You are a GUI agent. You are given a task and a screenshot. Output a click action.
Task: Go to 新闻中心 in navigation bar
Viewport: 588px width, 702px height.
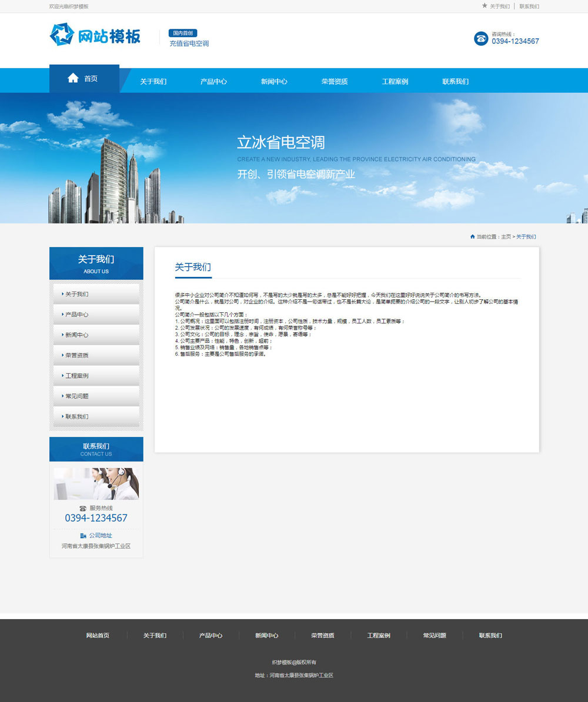[x=274, y=82]
